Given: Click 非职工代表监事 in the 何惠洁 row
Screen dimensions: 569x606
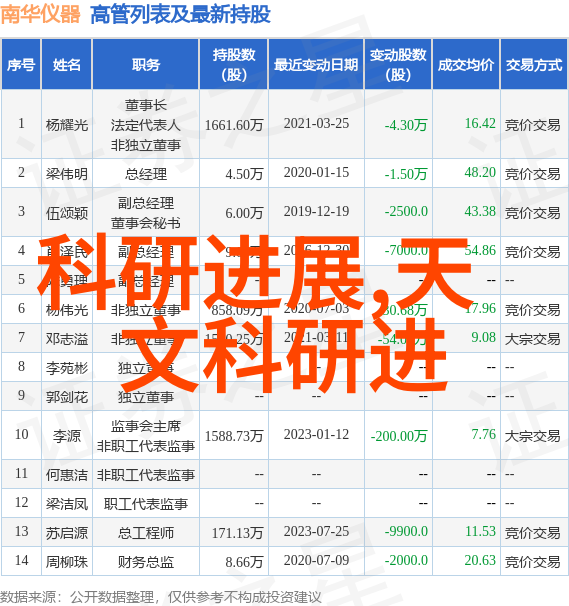Looking at the screenshot, I should tap(146, 475).
